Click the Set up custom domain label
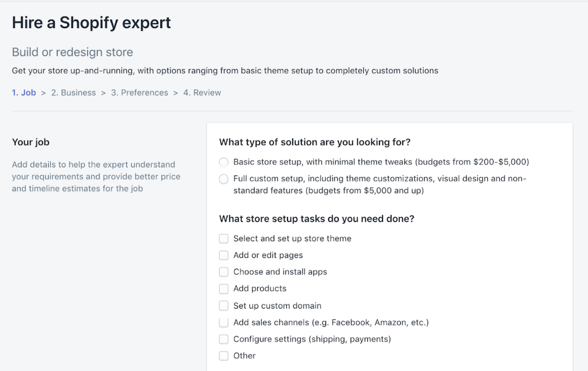Viewport: 588px width, 371px height. coord(277,306)
